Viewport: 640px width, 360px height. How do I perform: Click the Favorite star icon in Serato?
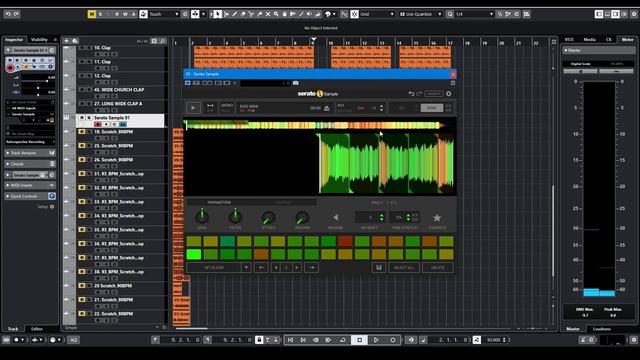(437, 218)
